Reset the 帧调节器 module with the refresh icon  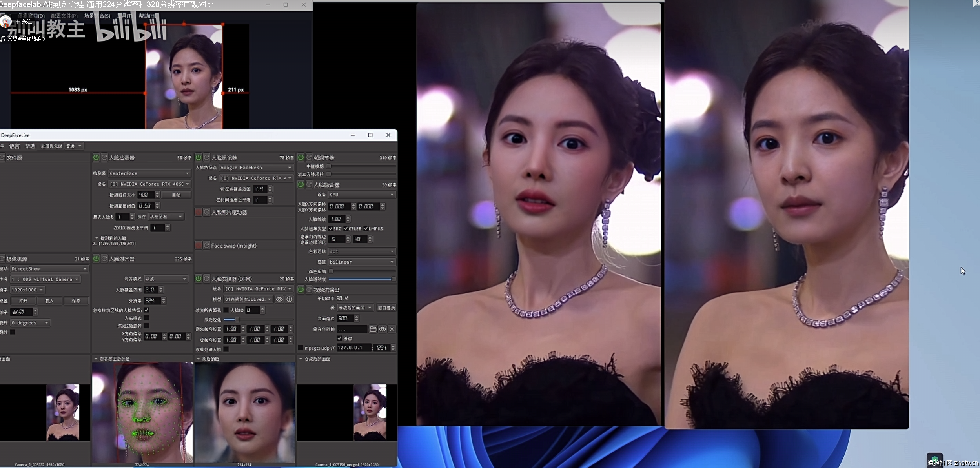[309, 157]
